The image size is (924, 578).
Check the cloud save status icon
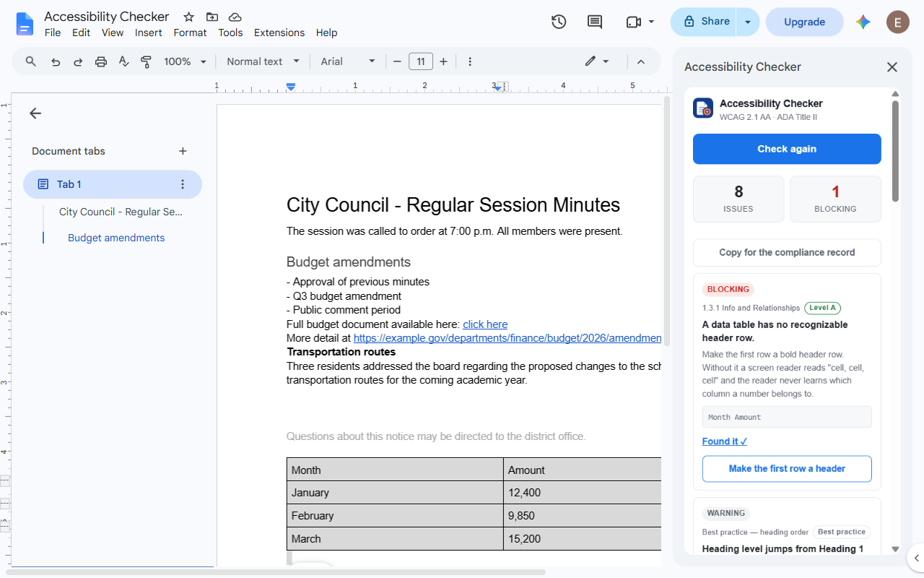coord(235,17)
